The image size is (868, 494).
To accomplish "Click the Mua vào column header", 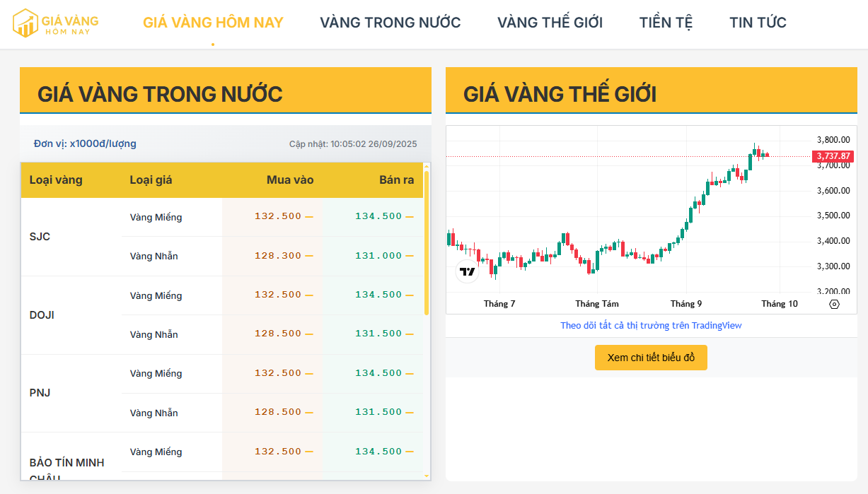I will tap(289, 180).
